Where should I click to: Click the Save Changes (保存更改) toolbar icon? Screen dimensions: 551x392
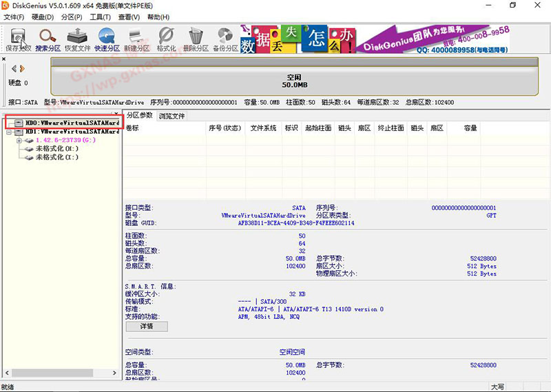pos(18,39)
